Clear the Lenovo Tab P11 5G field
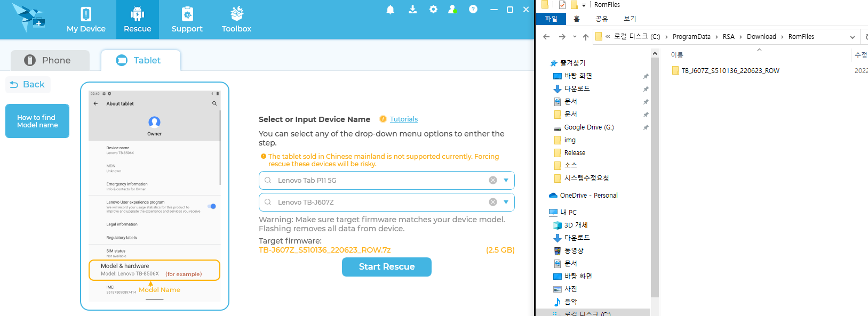The height and width of the screenshot is (316, 868). pos(493,180)
